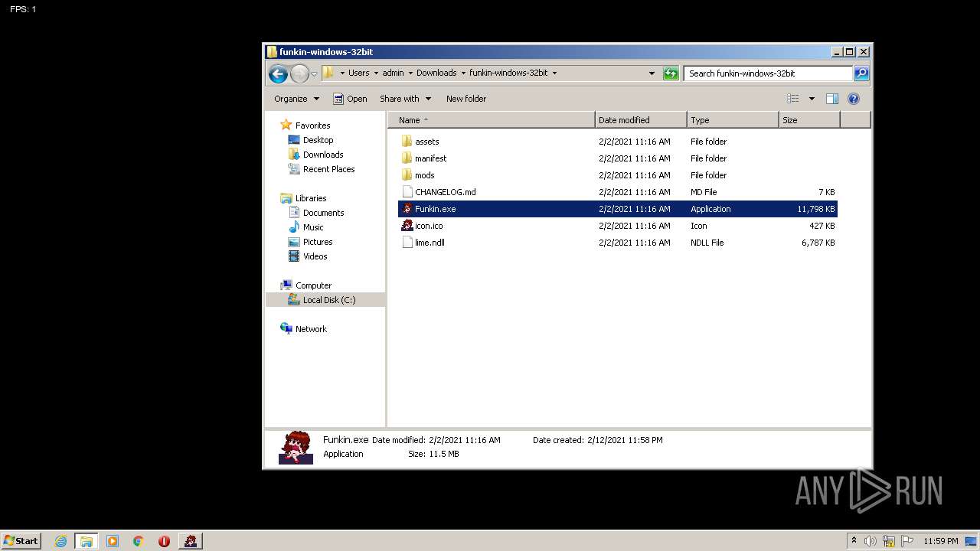The width and height of the screenshot is (980, 551).
Task: Create a New folder
Action: point(466,99)
